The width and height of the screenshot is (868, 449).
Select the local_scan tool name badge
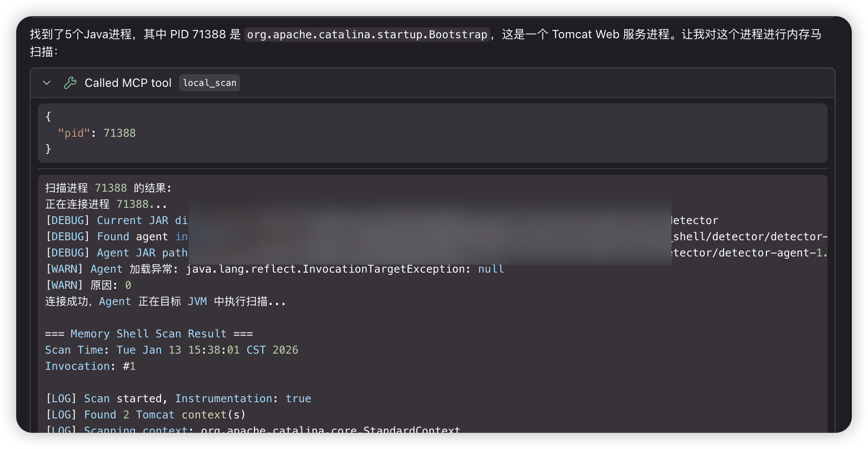click(x=209, y=83)
